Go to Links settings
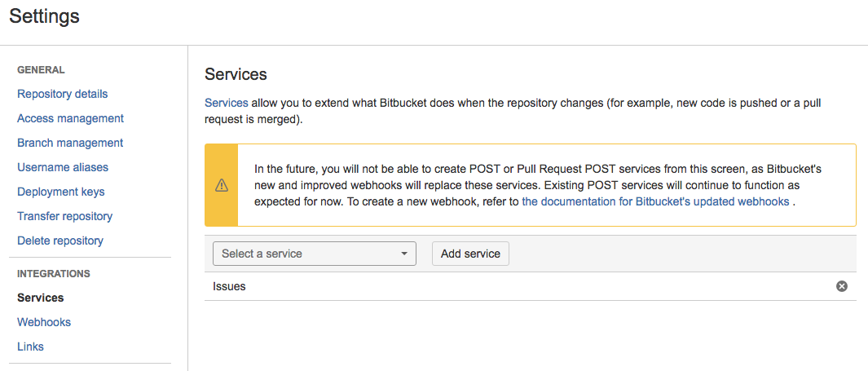This screenshot has height=371, width=868. click(x=30, y=347)
